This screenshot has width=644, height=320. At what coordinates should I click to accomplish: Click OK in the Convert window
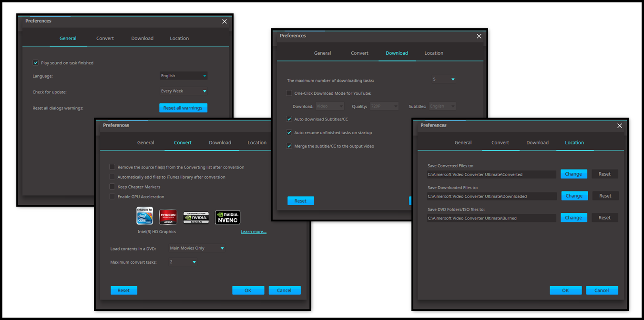click(248, 290)
